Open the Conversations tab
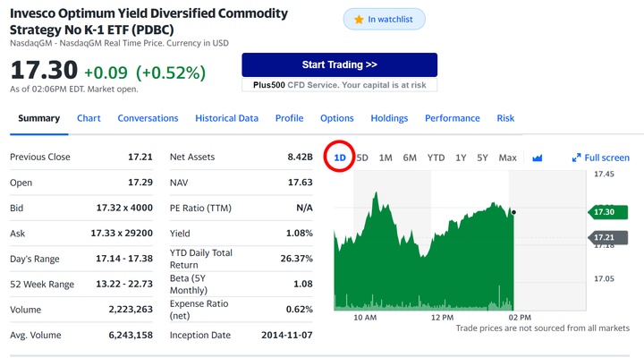Image resolution: width=644 pixels, height=358 pixels. pyautogui.click(x=148, y=118)
